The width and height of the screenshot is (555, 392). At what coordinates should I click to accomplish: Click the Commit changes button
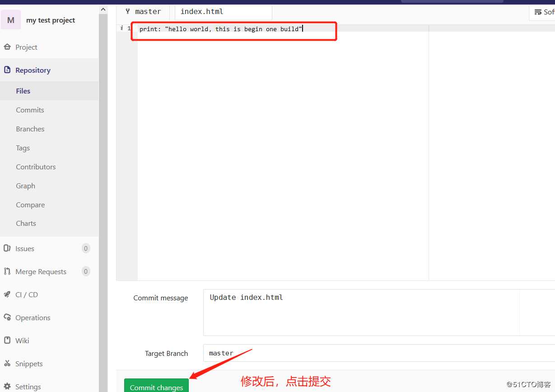(x=156, y=385)
